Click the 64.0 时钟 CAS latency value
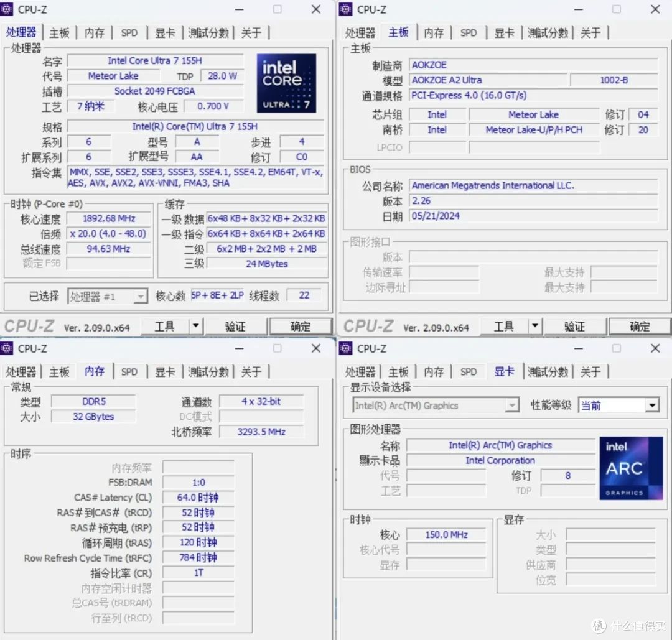 (x=198, y=498)
